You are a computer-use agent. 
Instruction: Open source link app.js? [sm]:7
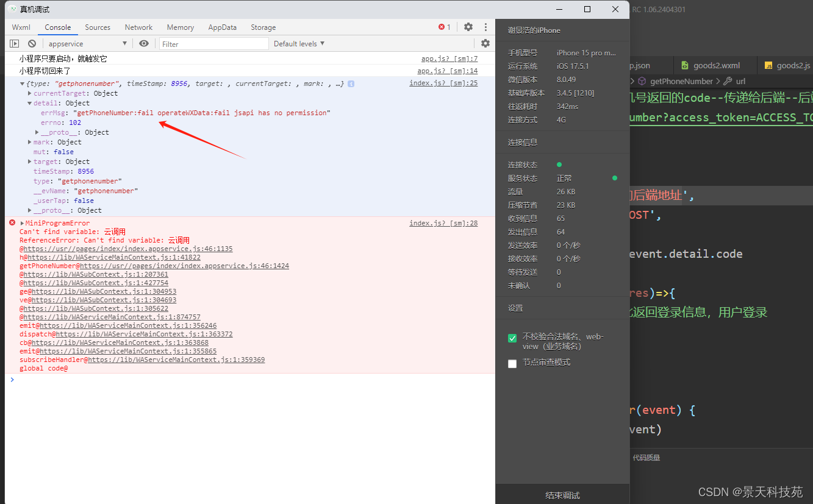click(449, 59)
